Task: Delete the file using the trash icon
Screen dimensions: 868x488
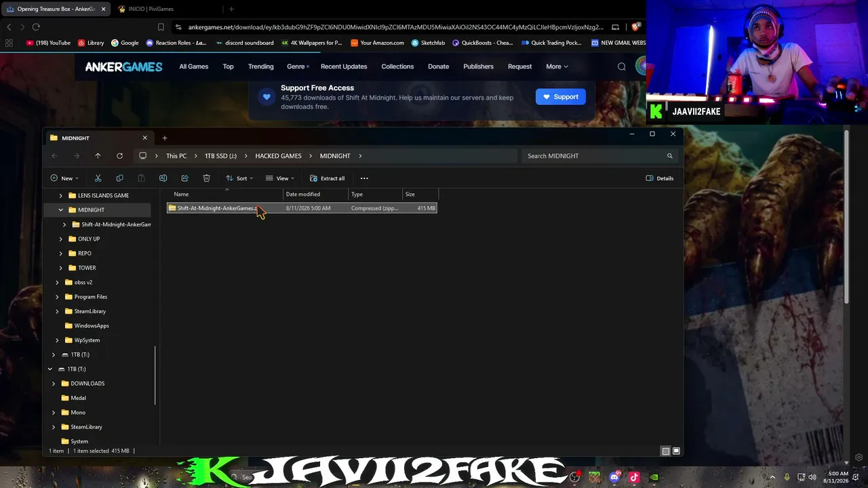Action: (206, 178)
